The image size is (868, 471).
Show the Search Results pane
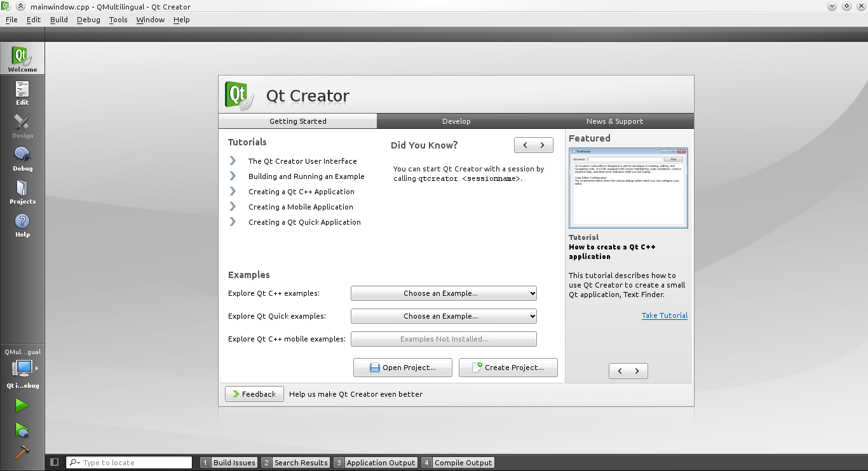[295, 463]
